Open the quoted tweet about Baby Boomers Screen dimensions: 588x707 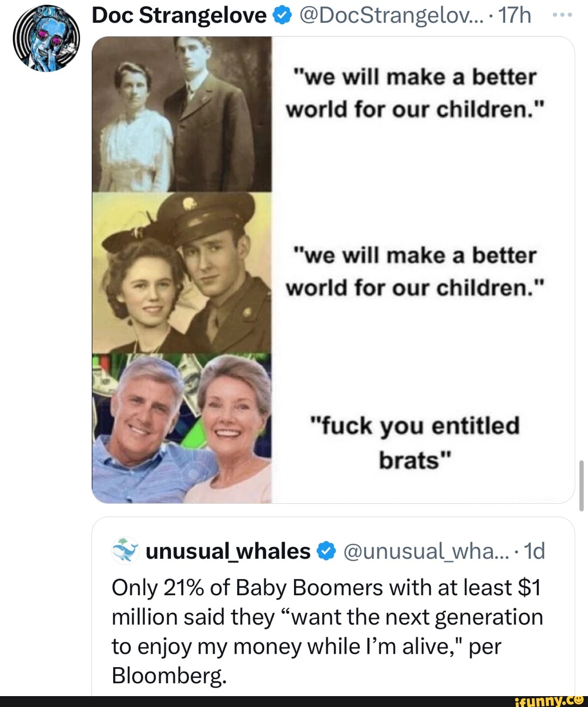coord(328,632)
